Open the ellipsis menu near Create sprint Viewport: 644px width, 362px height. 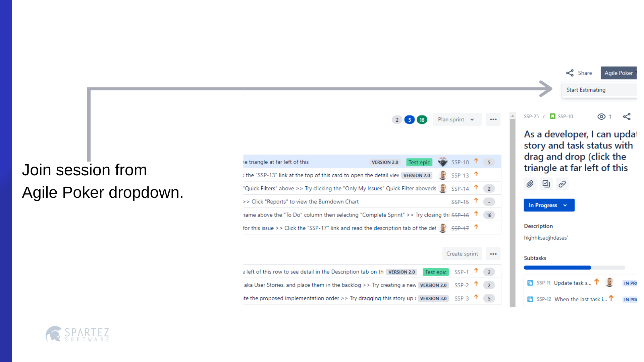click(x=493, y=254)
